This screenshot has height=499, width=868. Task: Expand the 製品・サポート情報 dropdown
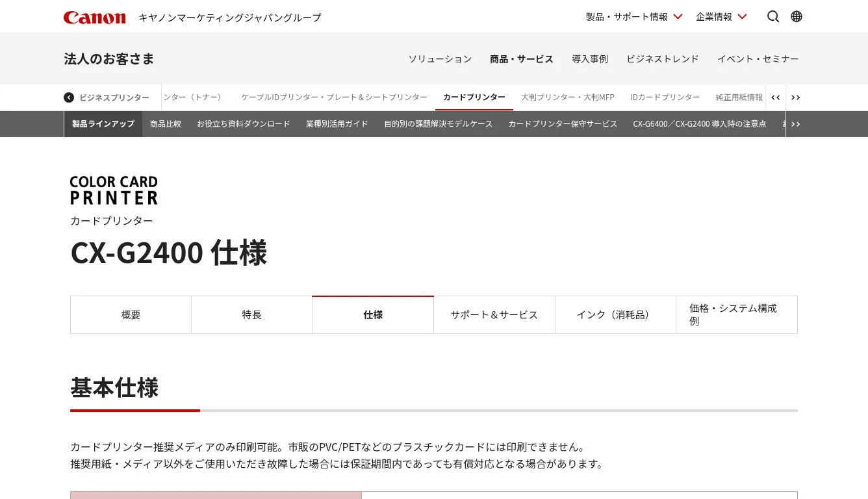tap(634, 17)
